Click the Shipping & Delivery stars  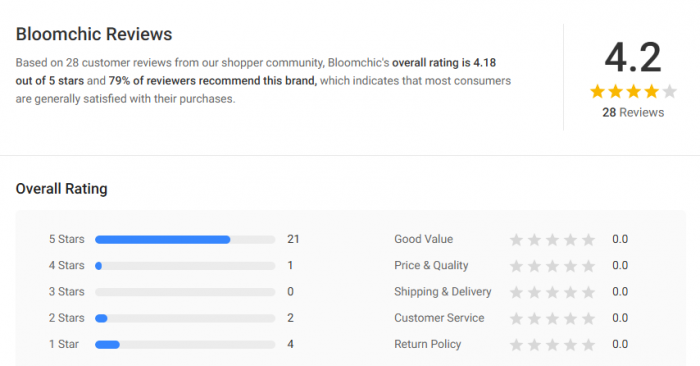click(552, 292)
